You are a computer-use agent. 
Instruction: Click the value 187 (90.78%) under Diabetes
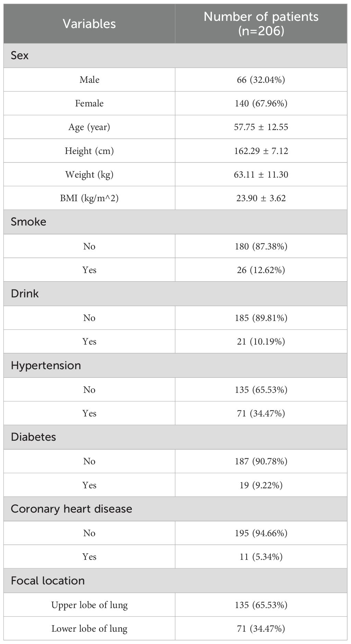pyautogui.click(x=261, y=461)
